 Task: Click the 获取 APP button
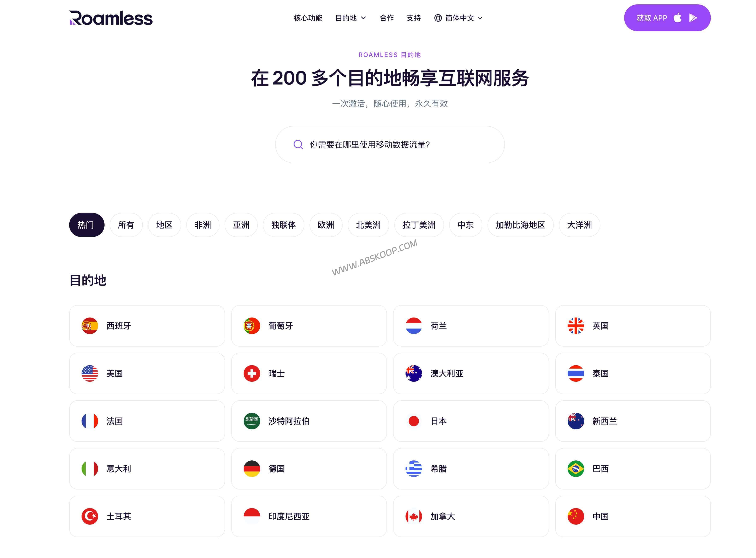coord(668,18)
